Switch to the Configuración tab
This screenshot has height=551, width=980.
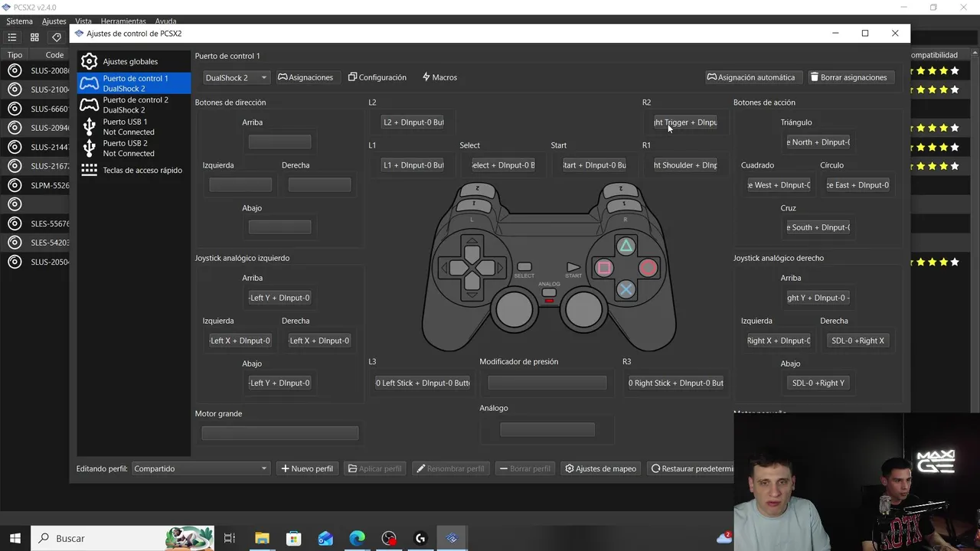tap(377, 77)
